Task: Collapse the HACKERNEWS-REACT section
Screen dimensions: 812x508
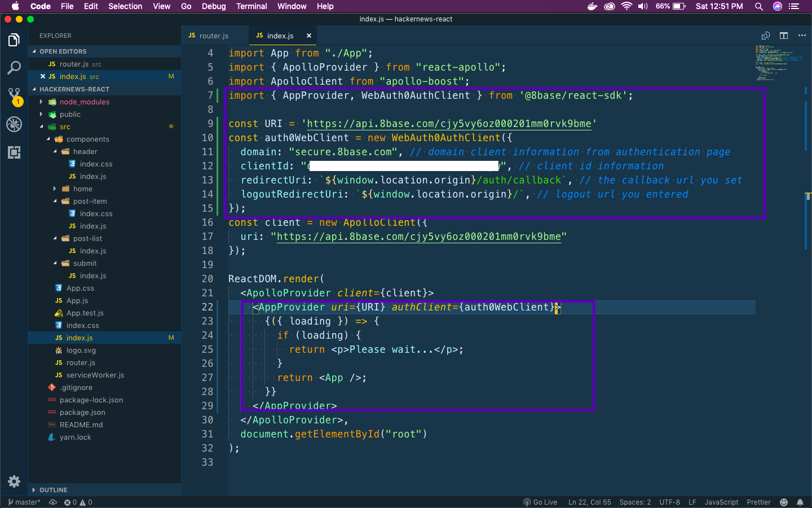Action: 104,89
